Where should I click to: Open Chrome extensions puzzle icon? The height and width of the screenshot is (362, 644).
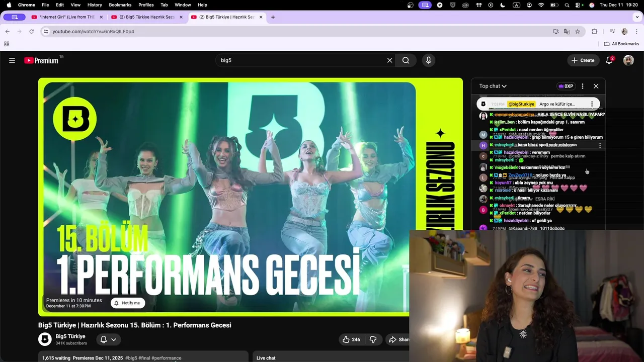click(594, 31)
